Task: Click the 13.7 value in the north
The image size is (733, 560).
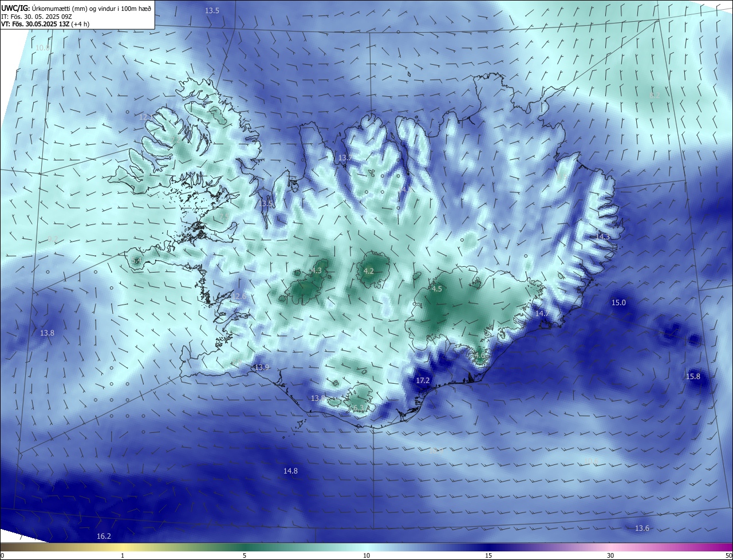Action: 345,157
